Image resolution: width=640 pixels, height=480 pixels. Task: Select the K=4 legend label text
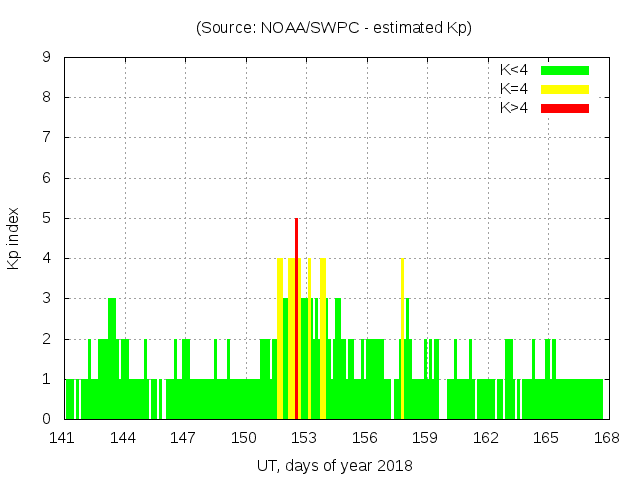(x=516, y=89)
